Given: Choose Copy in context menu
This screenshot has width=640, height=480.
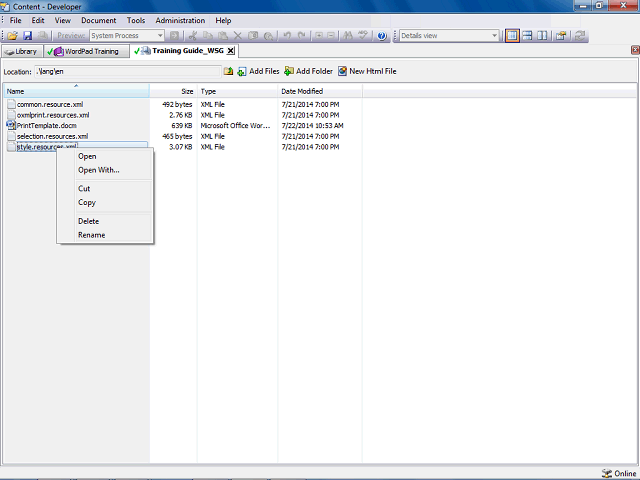Looking at the screenshot, I should 87,202.
